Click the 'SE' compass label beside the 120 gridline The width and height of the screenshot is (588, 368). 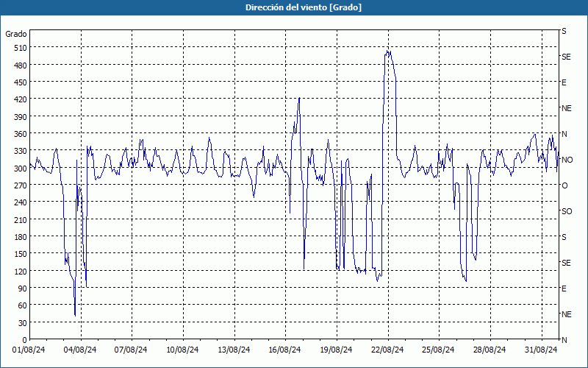(x=566, y=263)
